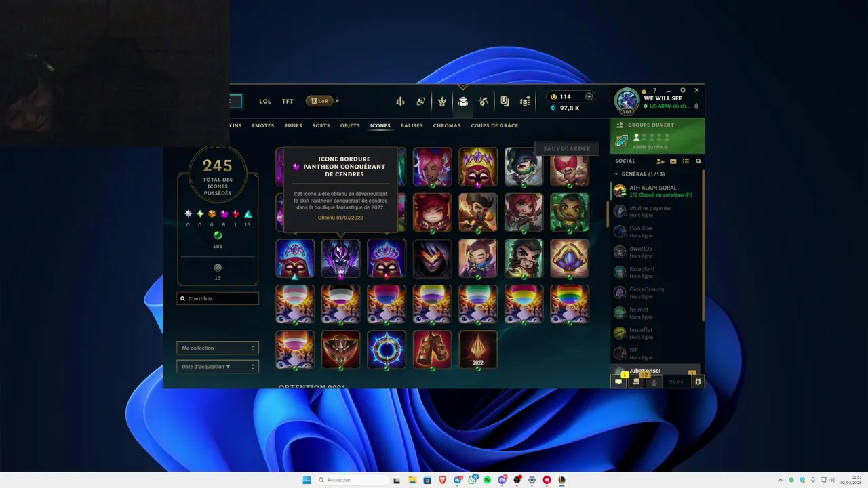Toggle the voice microphone icon
This screenshot has width=868, height=488.
click(654, 382)
